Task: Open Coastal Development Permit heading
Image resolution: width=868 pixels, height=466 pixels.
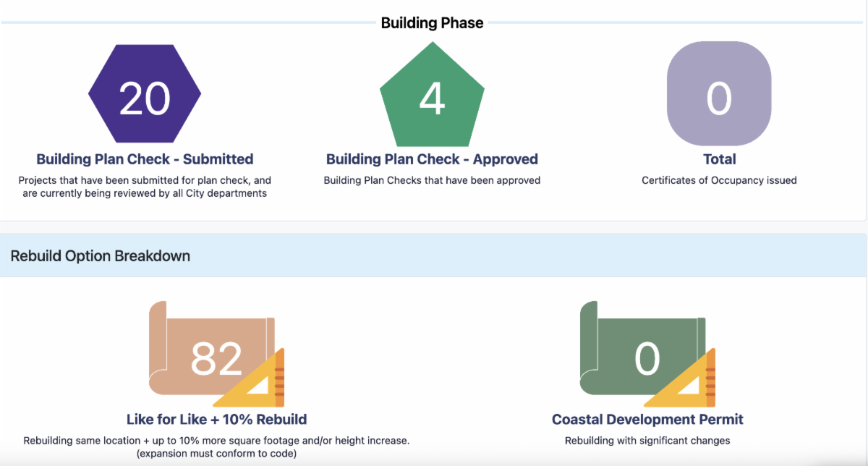Action: pos(647,420)
